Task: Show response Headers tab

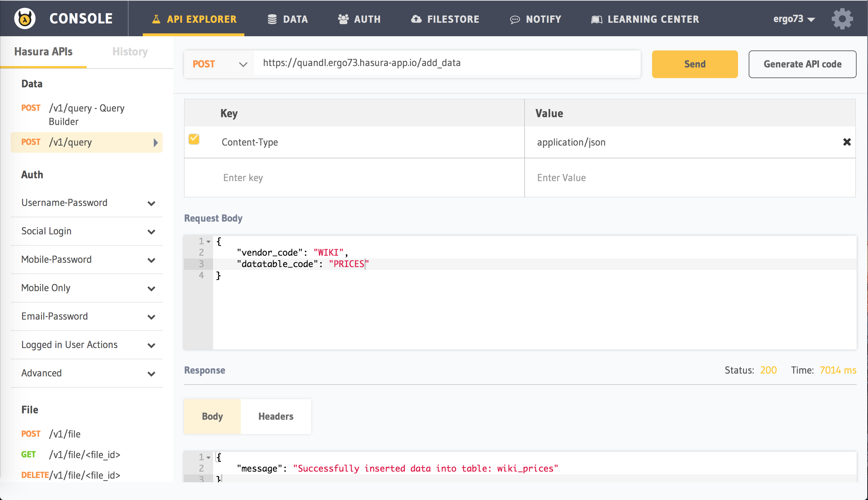Action: (276, 416)
